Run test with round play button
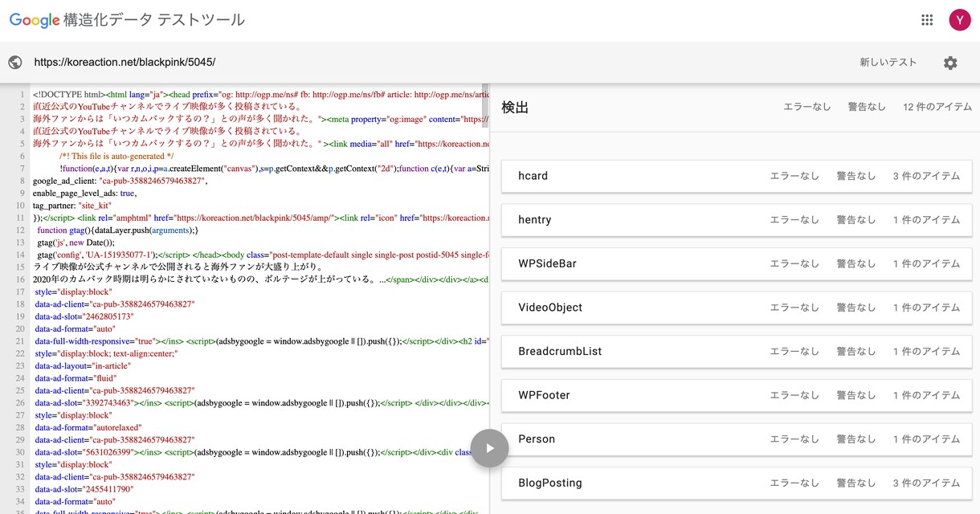Viewport: 980px width, 514px height. click(x=489, y=448)
